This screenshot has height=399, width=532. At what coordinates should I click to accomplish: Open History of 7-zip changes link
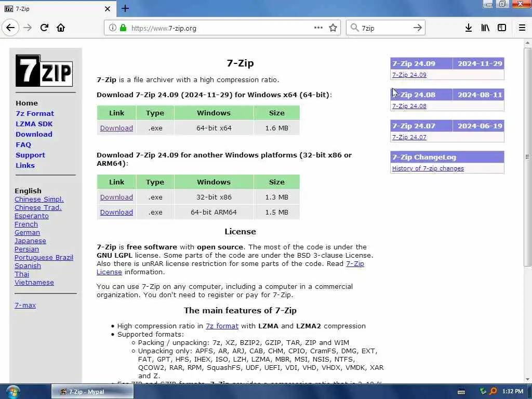pyautogui.click(x=428, y=169)
